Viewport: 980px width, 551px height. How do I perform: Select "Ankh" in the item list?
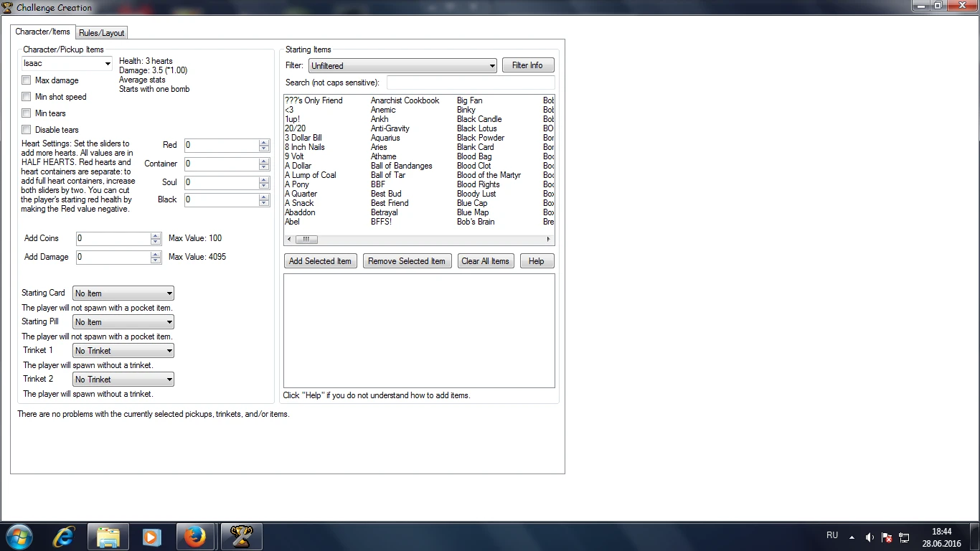click(380, 119)
